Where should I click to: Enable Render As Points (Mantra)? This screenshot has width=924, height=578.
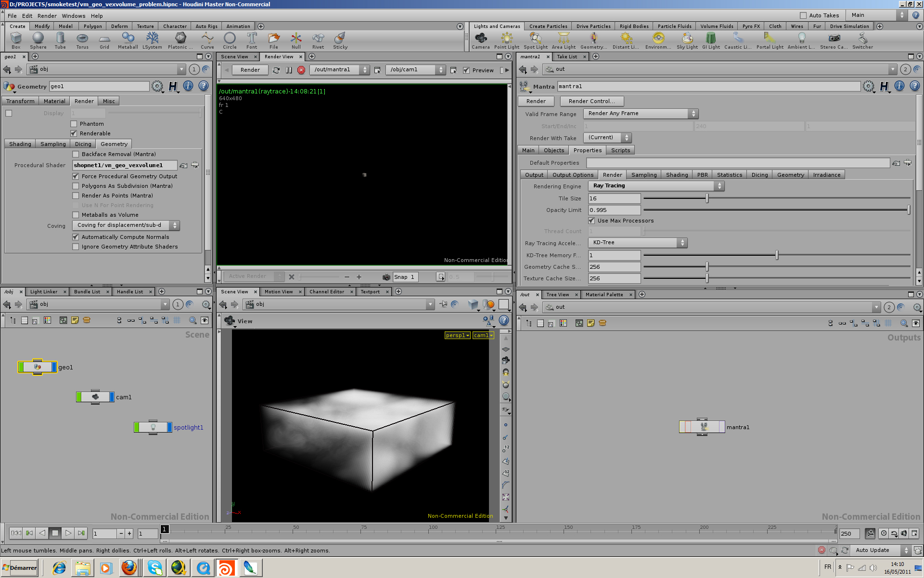(76, 196)
